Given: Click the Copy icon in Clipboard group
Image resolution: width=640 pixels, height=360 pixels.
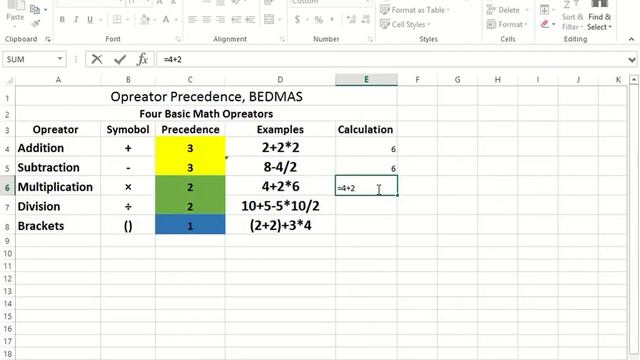Looking at the screenshot, I should pyautogui.click(x=35, y=9).
